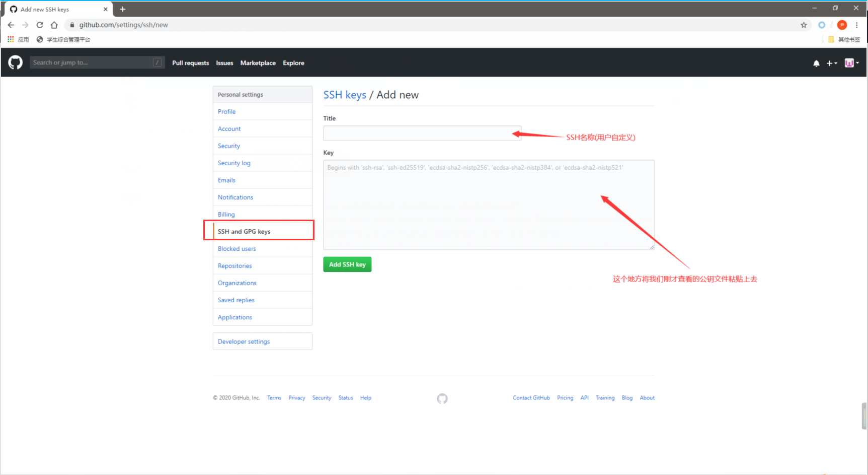Open the Privacy footer link

click(x=297, y=398)
